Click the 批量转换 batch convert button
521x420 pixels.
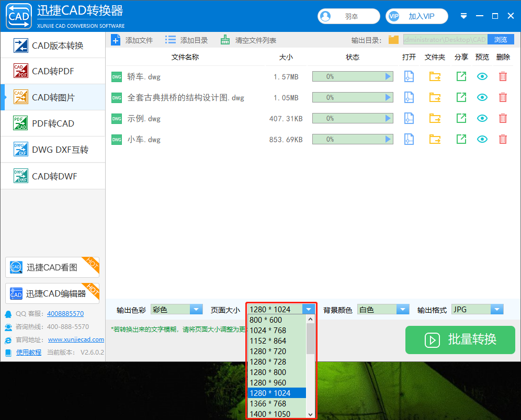[460, 340]
